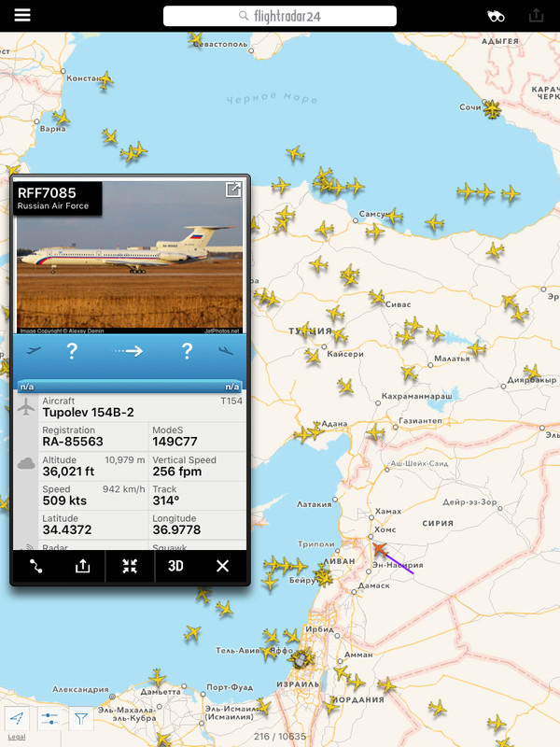Expand the aircraft photo to full size
The height and width of the screenshot is (747, 560).
point(232,190)
